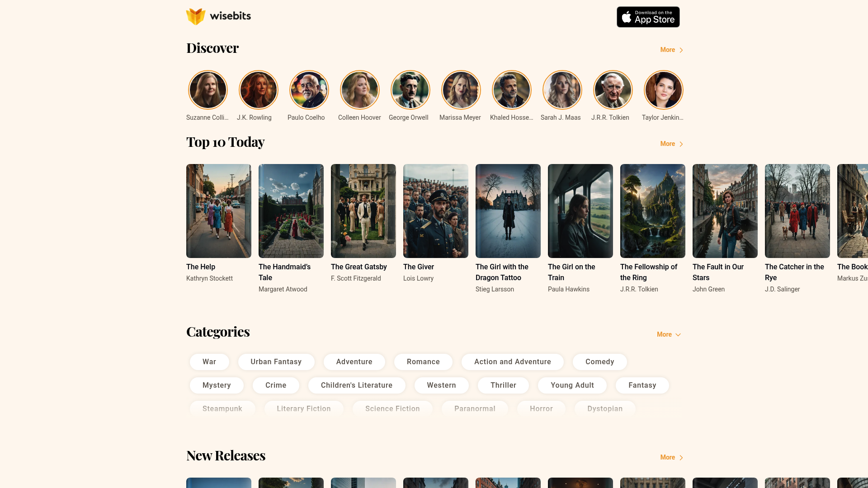This screenshot has width=868, height=488.
Task: Select the Crime category chip
Action: (276, 385)
